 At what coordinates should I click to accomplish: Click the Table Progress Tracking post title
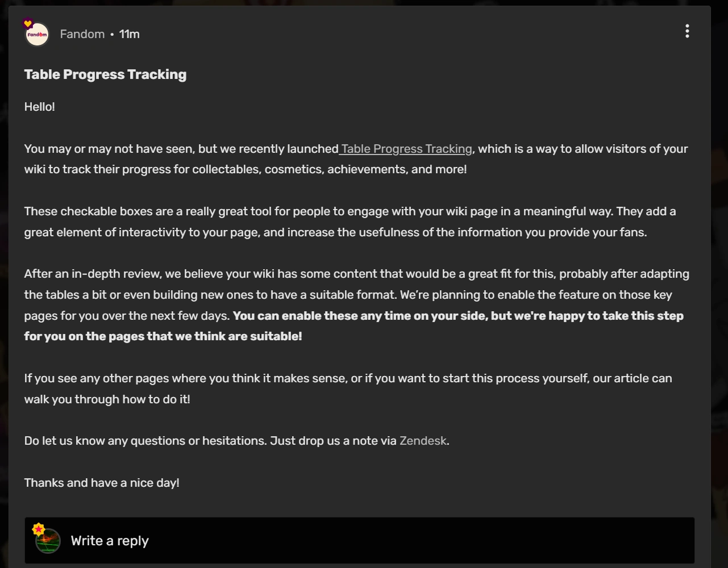[105, 74]
